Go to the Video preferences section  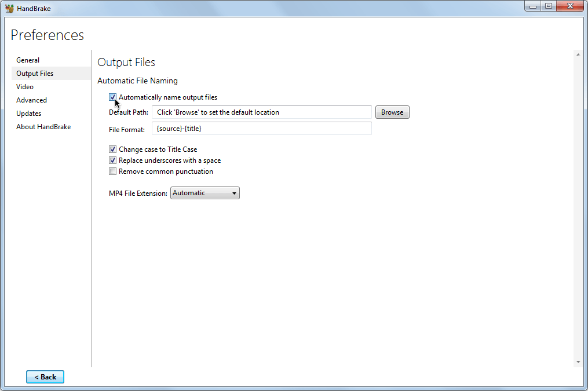25,87
